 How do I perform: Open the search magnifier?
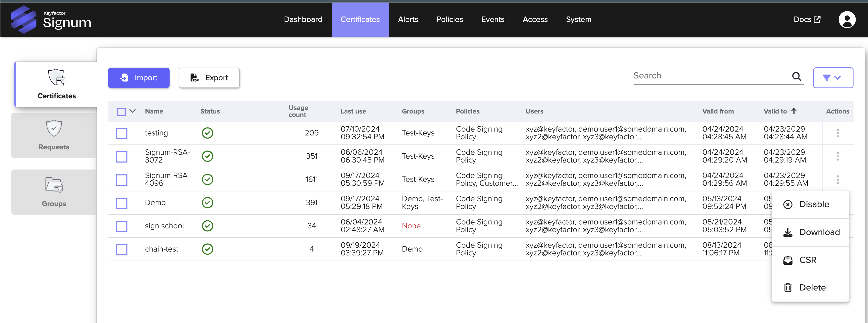click(797, 77)
